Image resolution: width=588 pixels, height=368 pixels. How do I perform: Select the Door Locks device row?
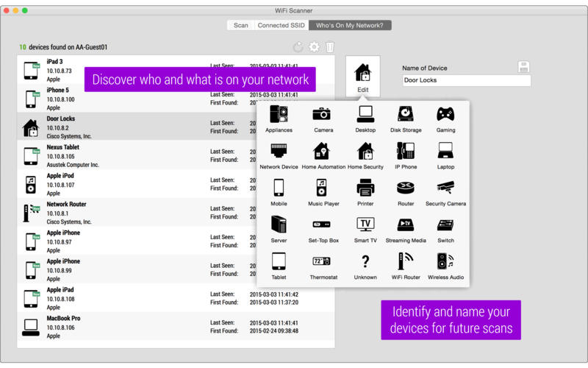point(176,127)
